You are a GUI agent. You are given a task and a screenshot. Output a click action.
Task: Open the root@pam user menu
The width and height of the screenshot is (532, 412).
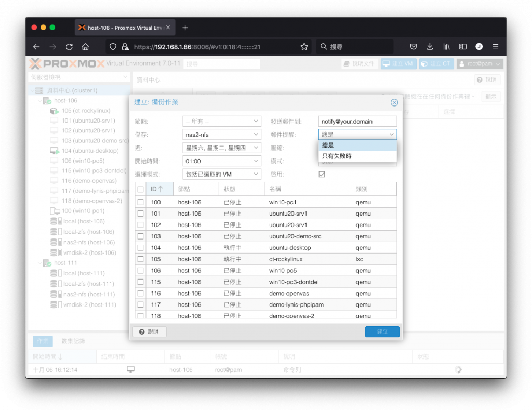pos(480,64)
